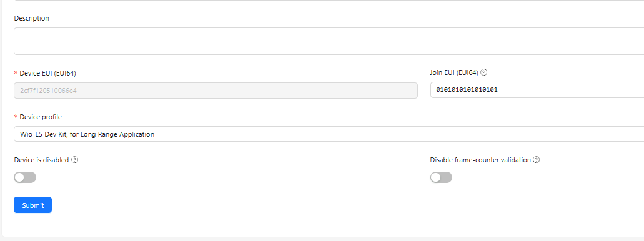The image size is (644, 241).
Task: Click the Device profile label
Action: [41, 117]
